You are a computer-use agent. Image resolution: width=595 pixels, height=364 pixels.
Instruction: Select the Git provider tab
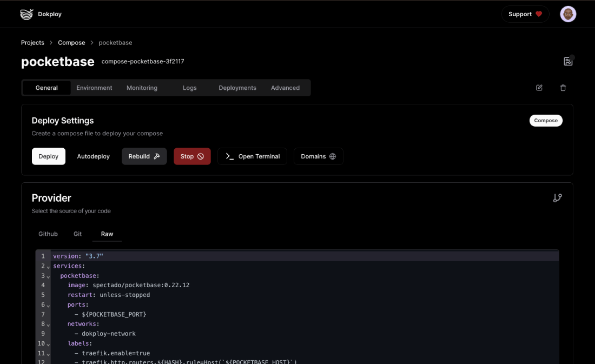pos(77,234)
